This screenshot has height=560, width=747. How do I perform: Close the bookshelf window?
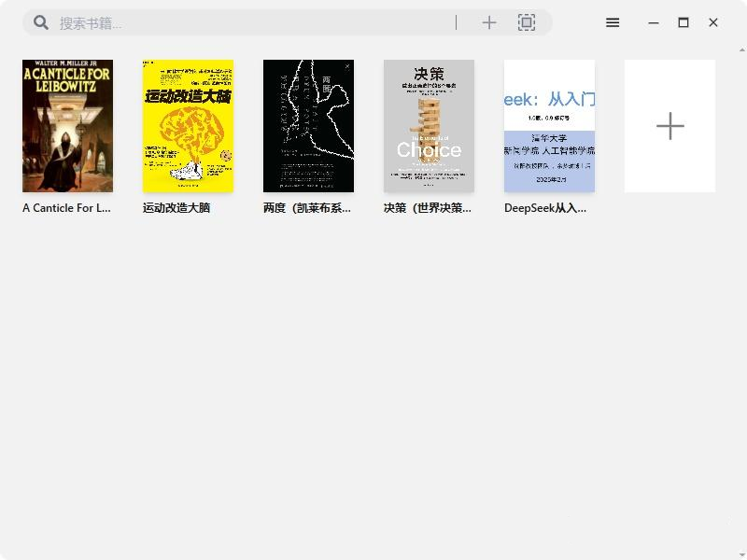pos(713,22)
